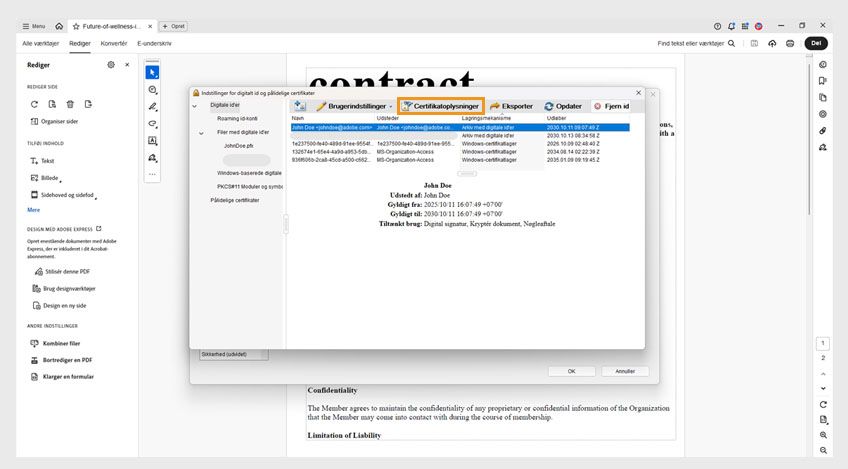Go to previous page up arrow
Image resolution: width=848 pixels, height=469 pixels.
[823, 374]
